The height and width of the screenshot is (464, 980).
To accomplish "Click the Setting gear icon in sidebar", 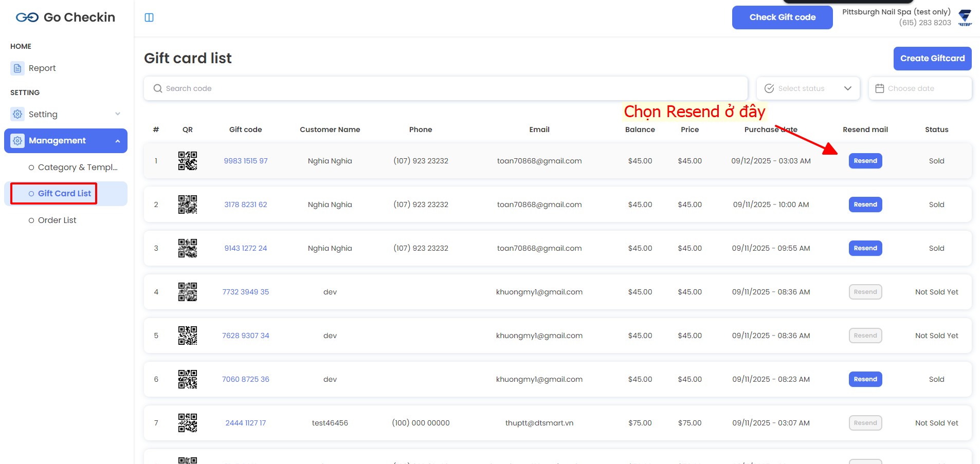I will 17,114.
